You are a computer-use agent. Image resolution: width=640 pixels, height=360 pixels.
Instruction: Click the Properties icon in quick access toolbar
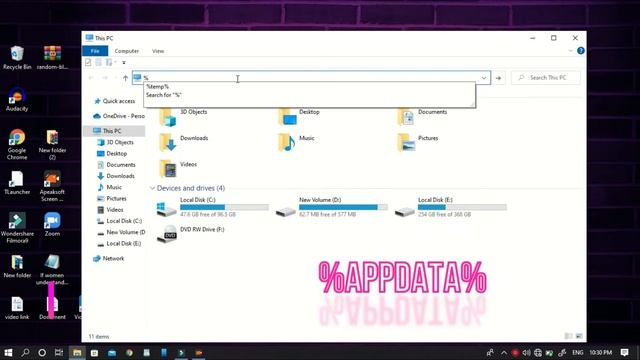pyautogui.click(x=88, y=62)
